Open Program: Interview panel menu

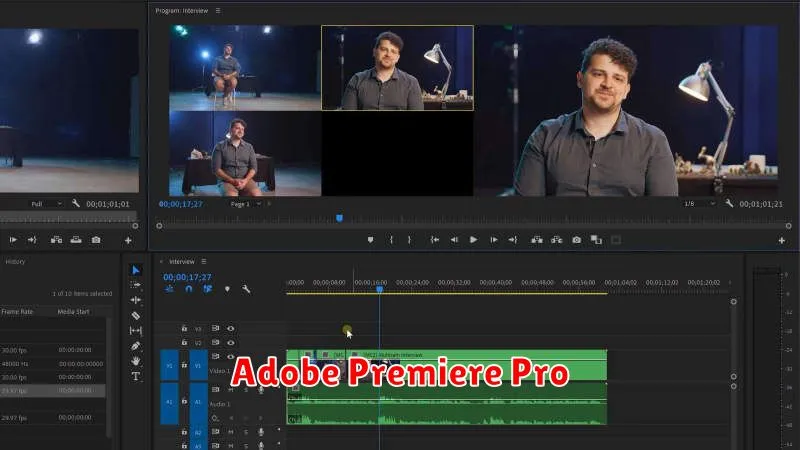(x=218, y=11)
